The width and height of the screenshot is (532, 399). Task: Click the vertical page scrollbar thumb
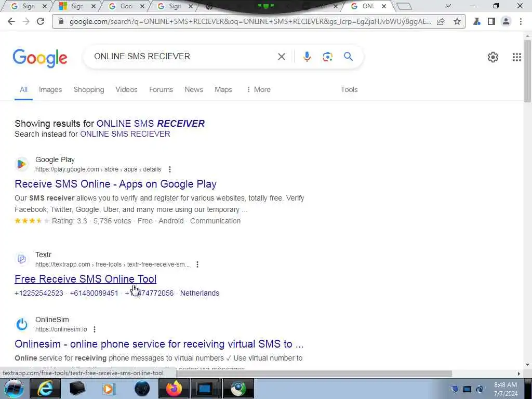(528, 70)
